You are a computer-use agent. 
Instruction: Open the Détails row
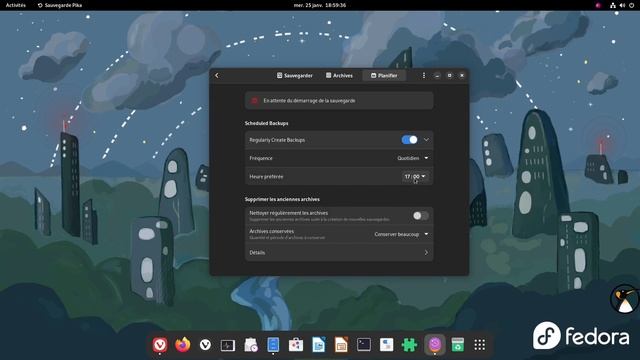pos(339,253)
